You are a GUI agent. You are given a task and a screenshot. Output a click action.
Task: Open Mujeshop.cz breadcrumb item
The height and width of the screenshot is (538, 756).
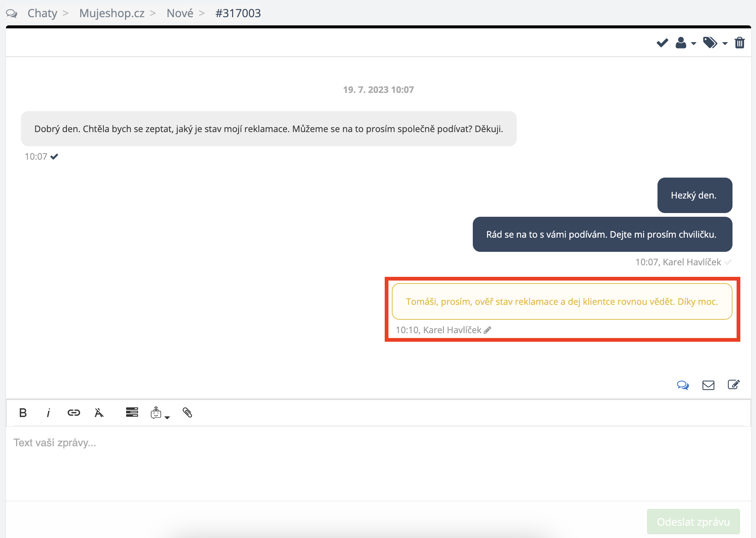[112, 13]
